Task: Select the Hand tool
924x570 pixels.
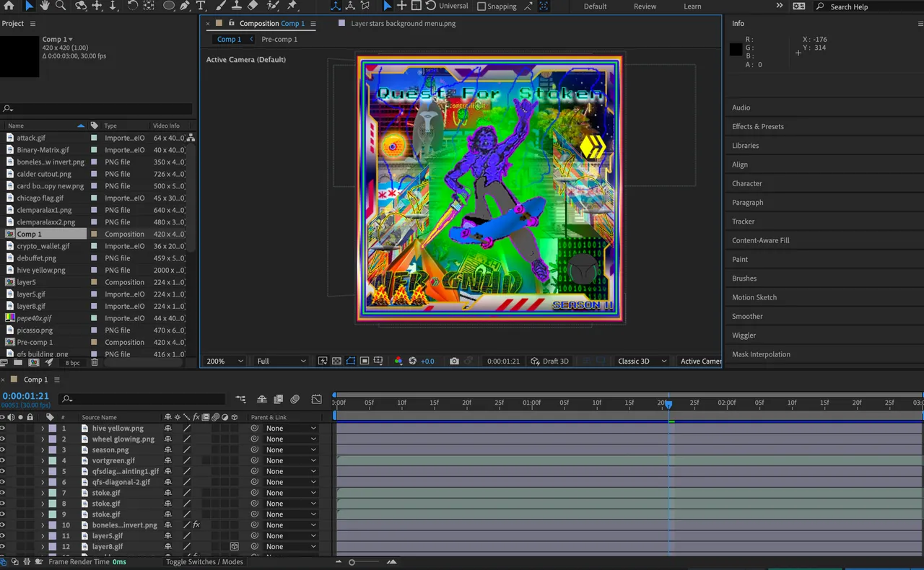Action: 45,6
